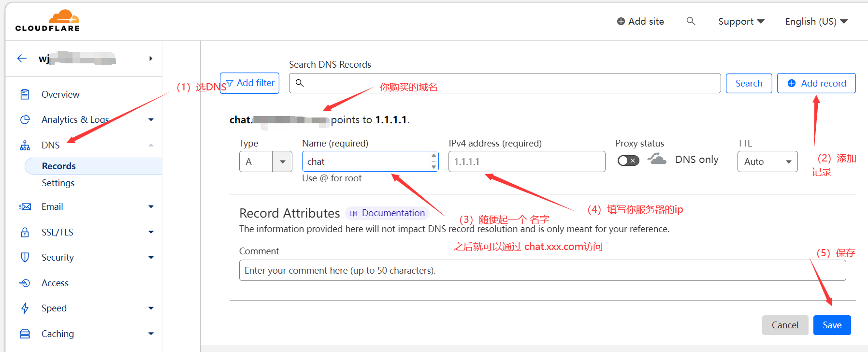Click the Add filter button
This screenshot has width=868, height=352.
(249, 83)
